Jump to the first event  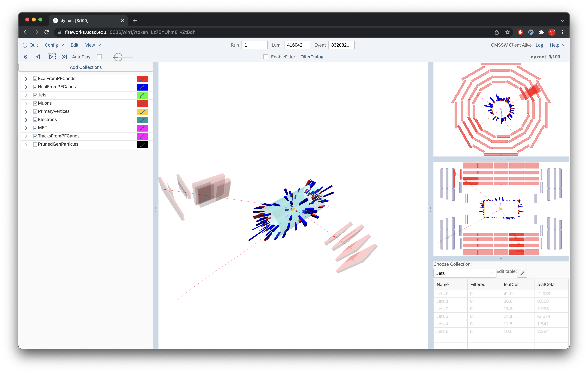coord(25,57)
